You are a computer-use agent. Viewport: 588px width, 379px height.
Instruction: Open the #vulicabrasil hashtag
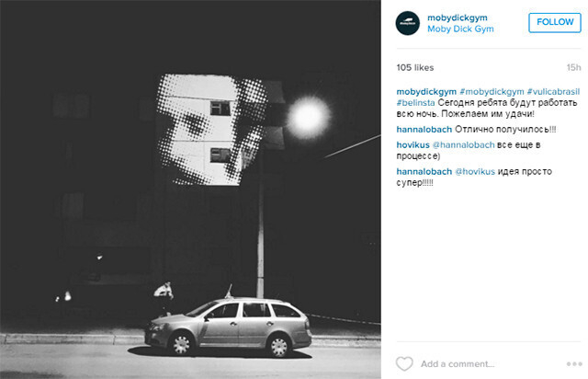(x=553, y=92)
